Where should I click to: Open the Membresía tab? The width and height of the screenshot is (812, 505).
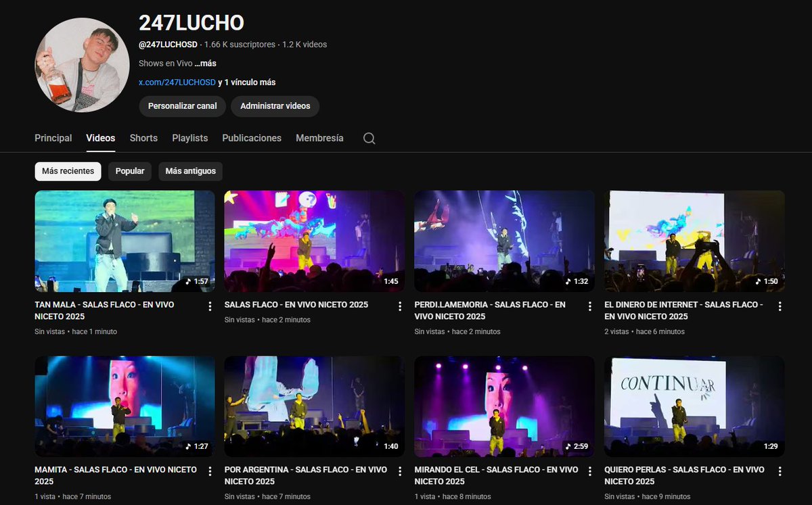(x=319, y=138)
